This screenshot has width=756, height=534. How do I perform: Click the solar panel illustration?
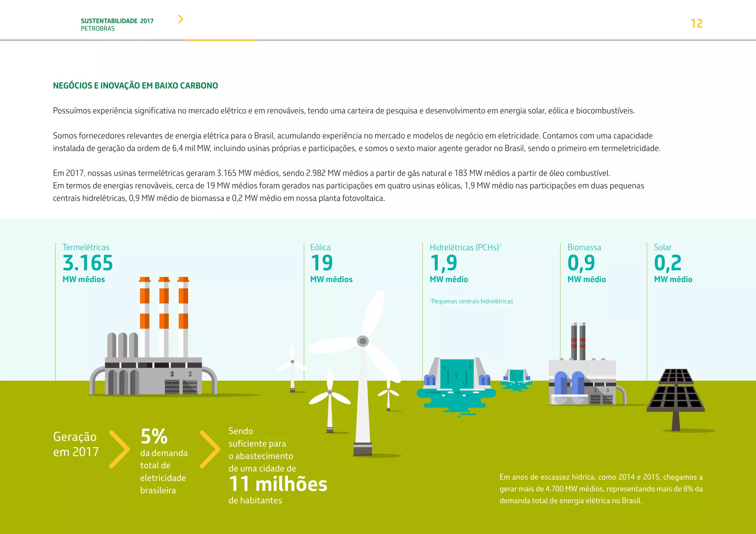pos(676,400)
